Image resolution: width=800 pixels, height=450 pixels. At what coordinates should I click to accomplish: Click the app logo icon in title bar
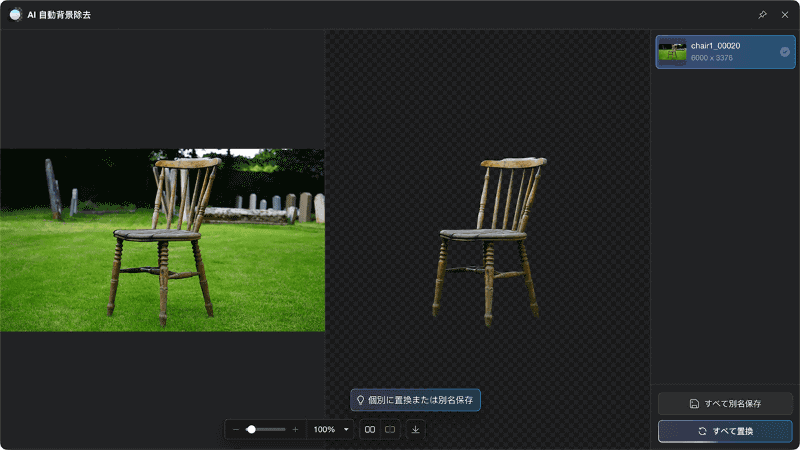coord(15,15)
